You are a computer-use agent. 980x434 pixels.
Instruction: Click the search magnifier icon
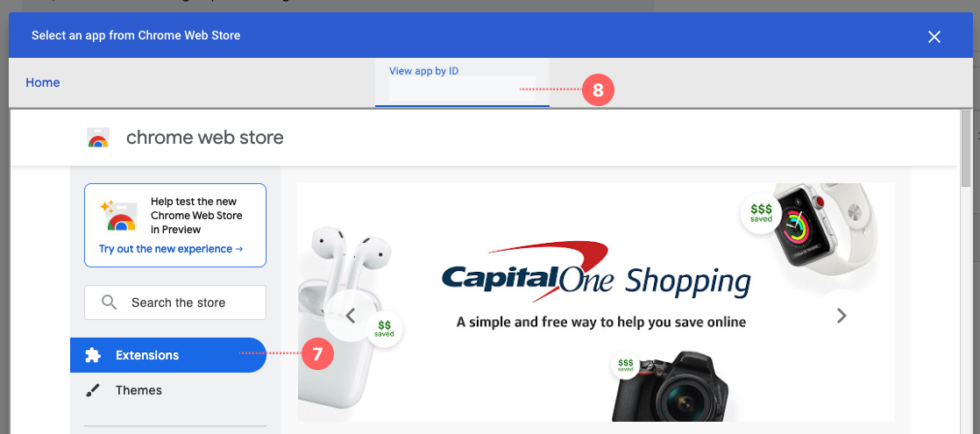(109, 302)
